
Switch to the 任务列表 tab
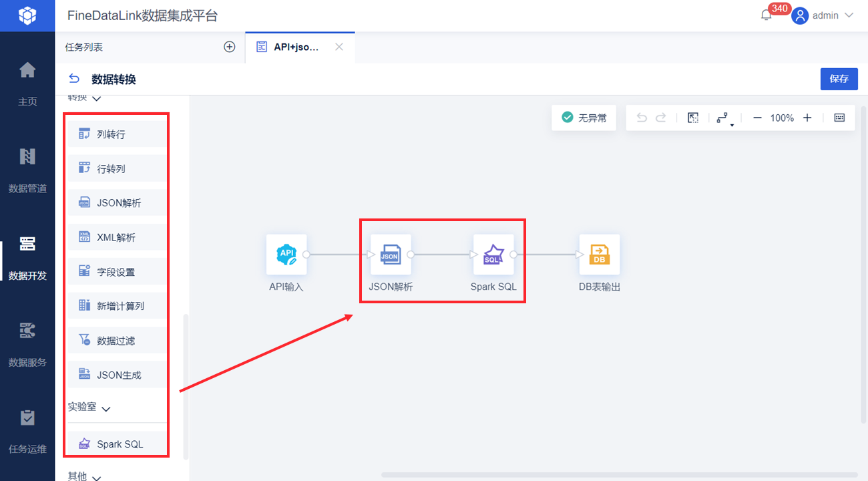84,47
